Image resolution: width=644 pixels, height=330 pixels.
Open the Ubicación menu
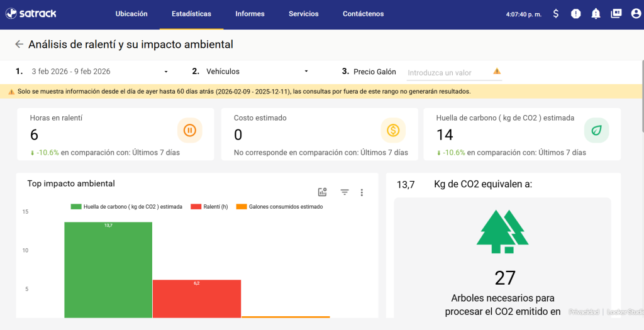click(x=131, y=14)
